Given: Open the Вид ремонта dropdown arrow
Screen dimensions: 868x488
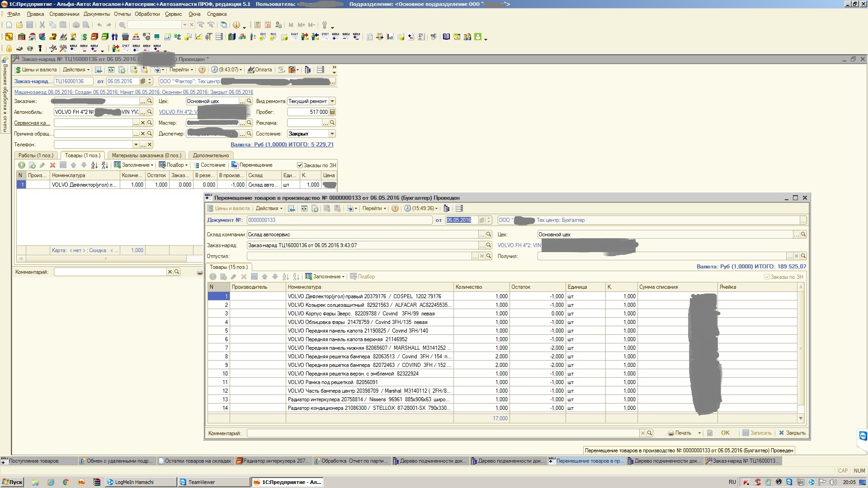Looking at the screenshot, I should [x=332, y=101].
